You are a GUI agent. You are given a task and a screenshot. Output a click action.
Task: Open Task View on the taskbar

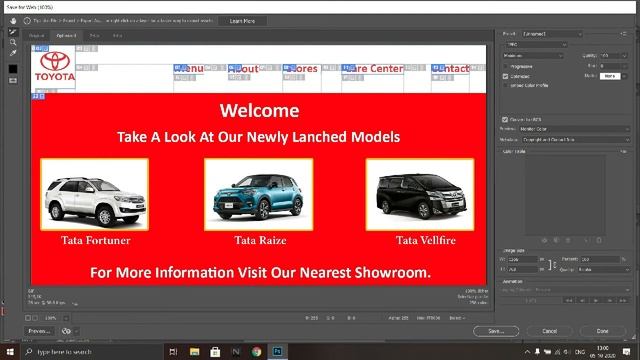[173, 351]
